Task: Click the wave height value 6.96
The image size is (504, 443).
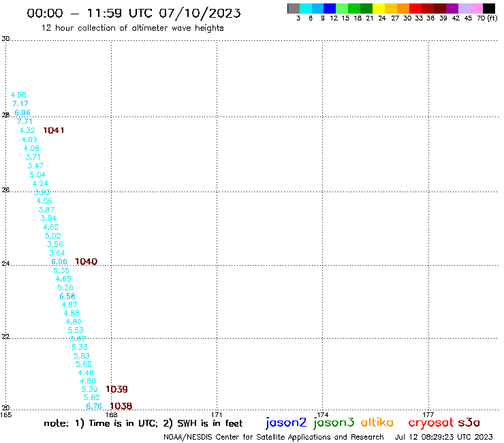Action: point(22,112)
